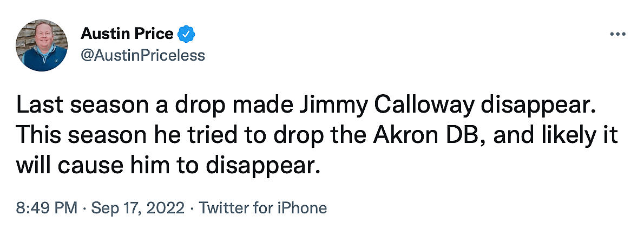Image resolution: width=644 pixels, height=235 pixels.
Task: Open the three-dot more options menu
Action: point(617,34)
